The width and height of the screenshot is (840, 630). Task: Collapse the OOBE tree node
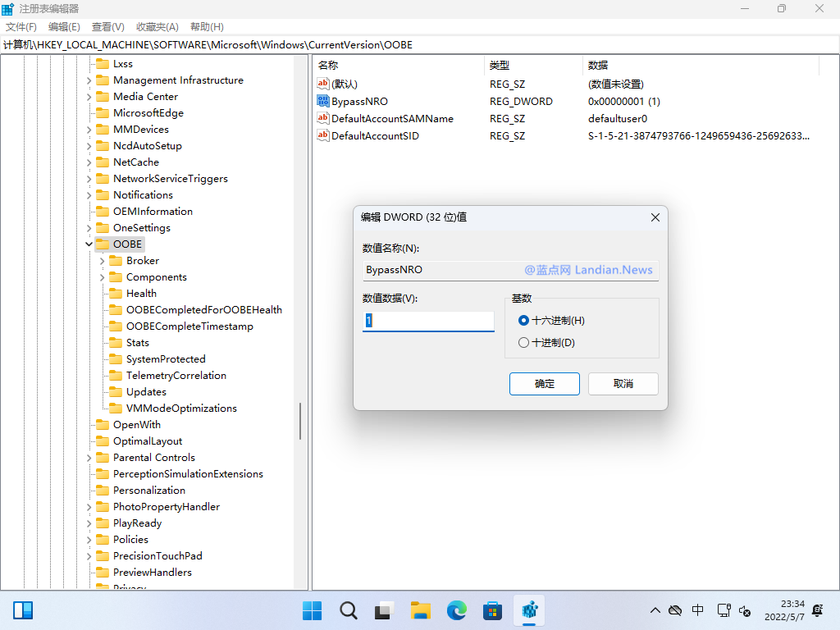[x=89, y=244]
